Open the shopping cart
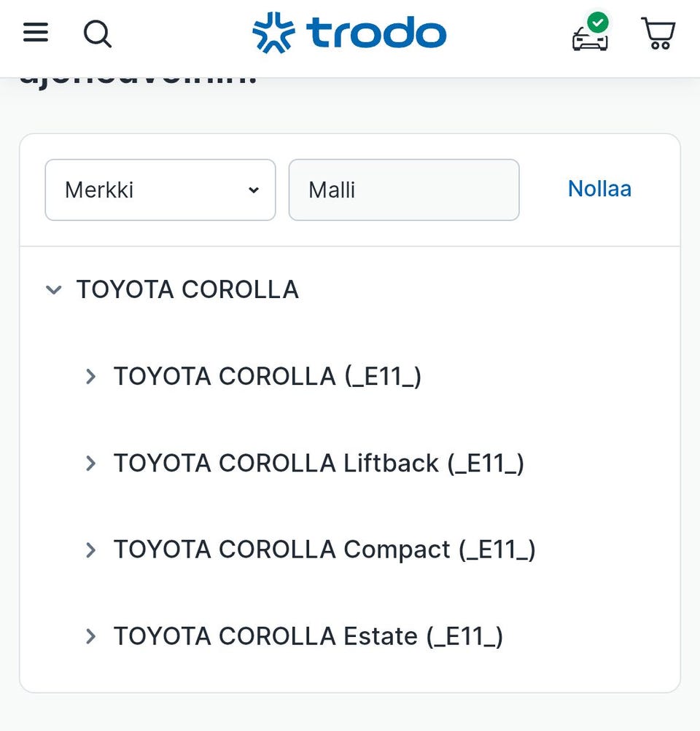This screenshot has width=700, height=731. pos(658,34)
